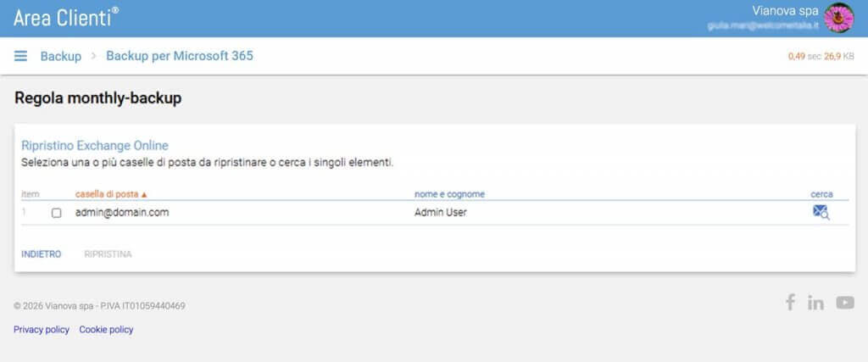Tick the checkbox for admin@domain.com
Viewport: 868px width, 362px height.
[57, 213]
